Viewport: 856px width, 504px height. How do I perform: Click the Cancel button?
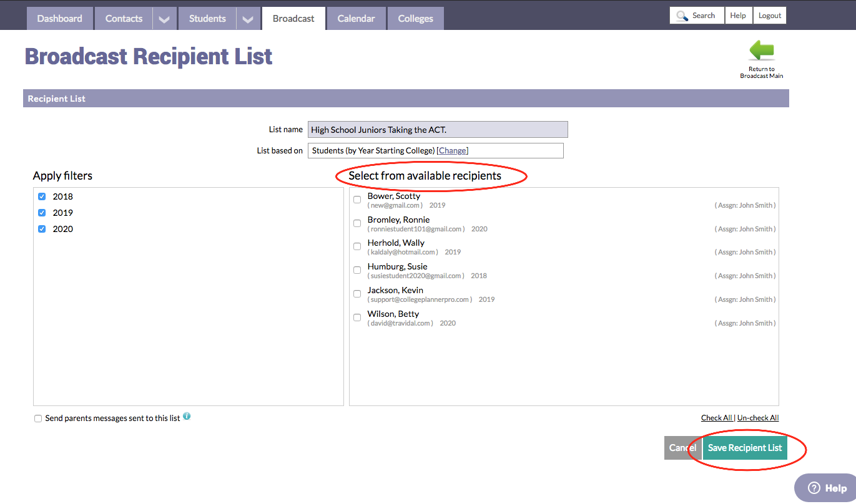pos(682,448)
